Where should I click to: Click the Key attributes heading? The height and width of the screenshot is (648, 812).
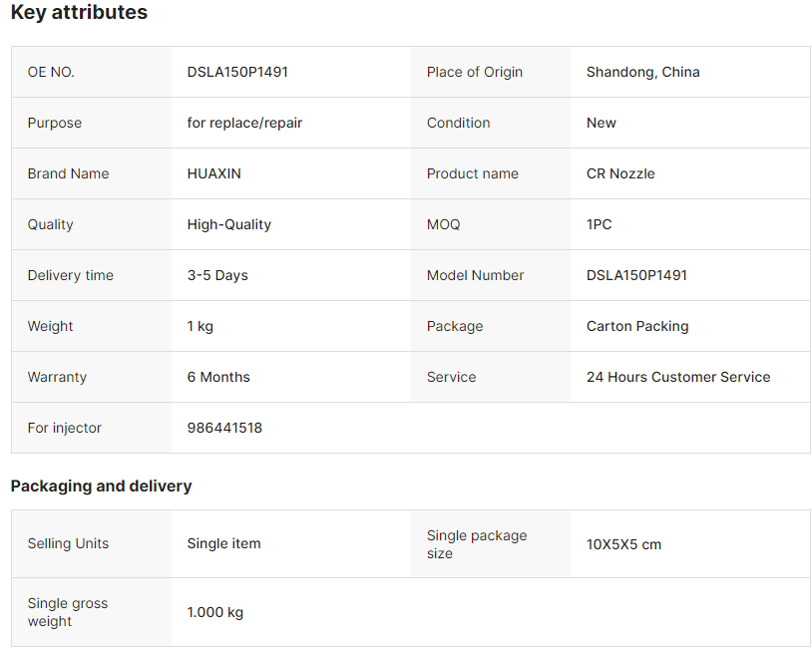[79, 13]
